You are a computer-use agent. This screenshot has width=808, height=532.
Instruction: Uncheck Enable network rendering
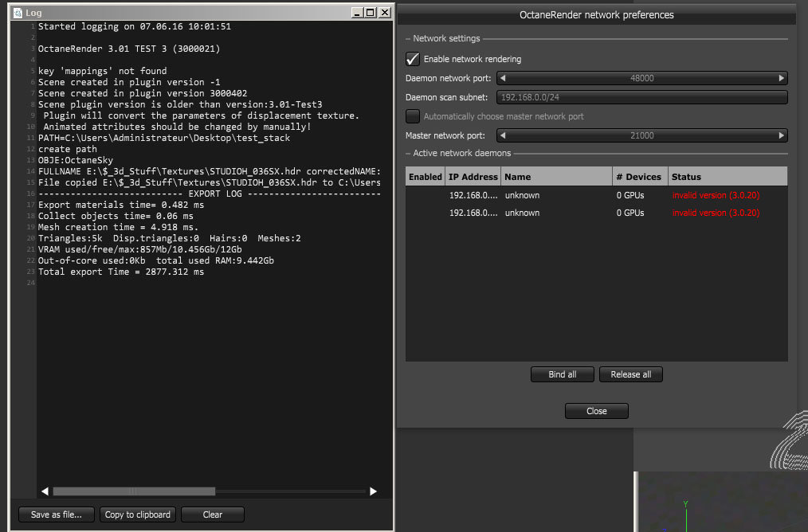[412, 59]
